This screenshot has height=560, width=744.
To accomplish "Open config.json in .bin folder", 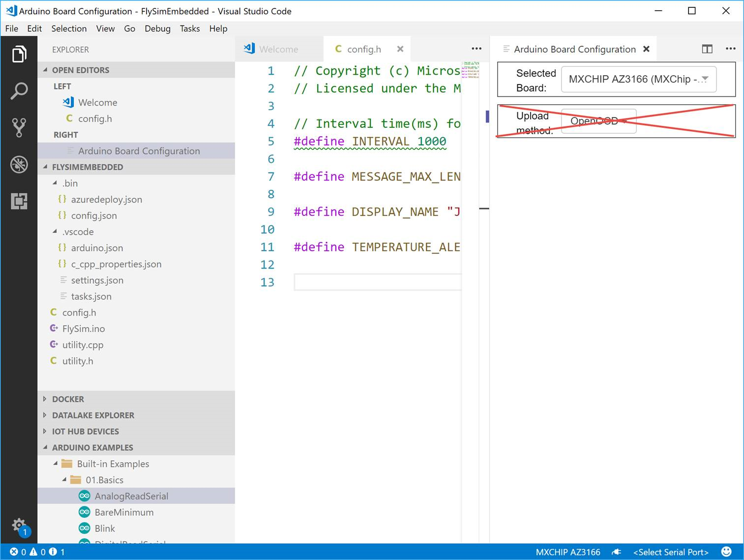I will 136,215.
